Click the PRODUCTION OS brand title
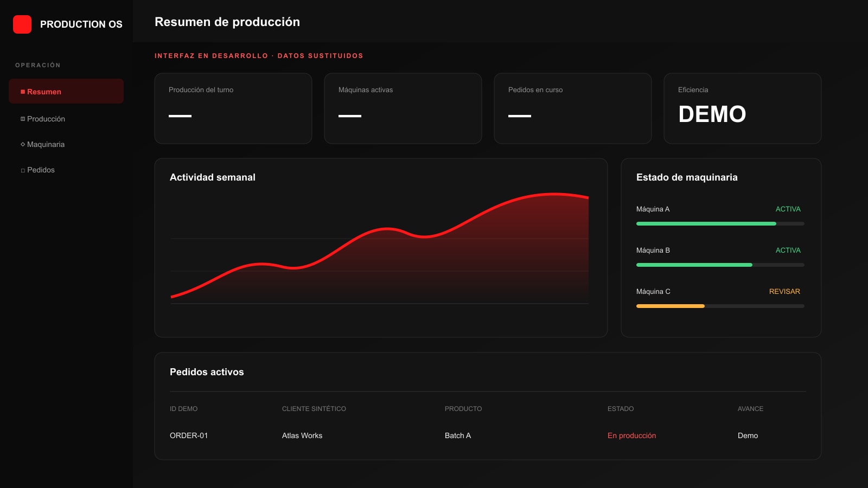The width and height of the screenshot is (868, 488). point(81,24)
